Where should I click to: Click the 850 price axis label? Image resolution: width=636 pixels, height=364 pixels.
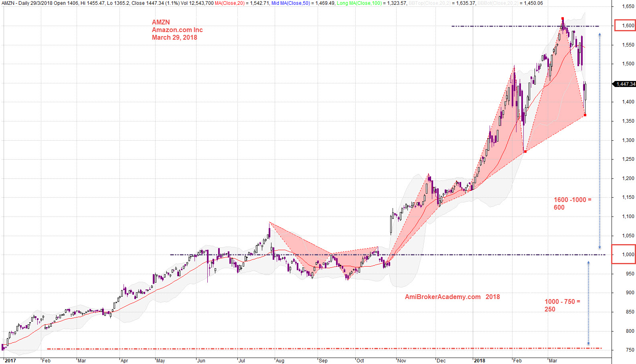coord(630,312)
